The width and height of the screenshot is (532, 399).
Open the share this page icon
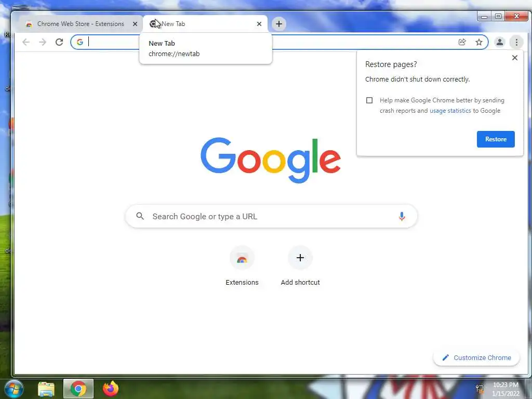tap(462, 42)
